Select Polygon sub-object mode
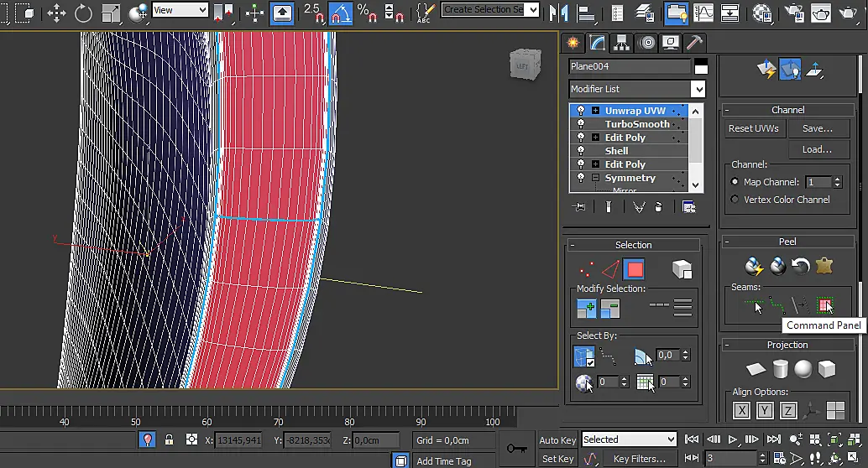The image size is (868, 468). point(635,269)
